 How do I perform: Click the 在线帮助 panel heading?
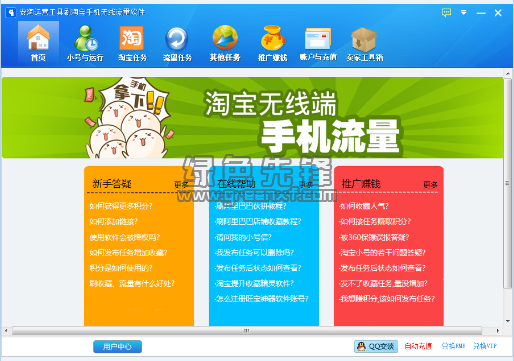(x=236, y=184)
